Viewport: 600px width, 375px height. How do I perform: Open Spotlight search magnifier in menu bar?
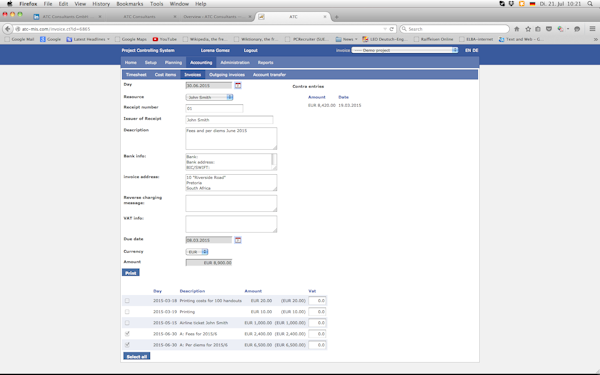[x=590, y=4]
